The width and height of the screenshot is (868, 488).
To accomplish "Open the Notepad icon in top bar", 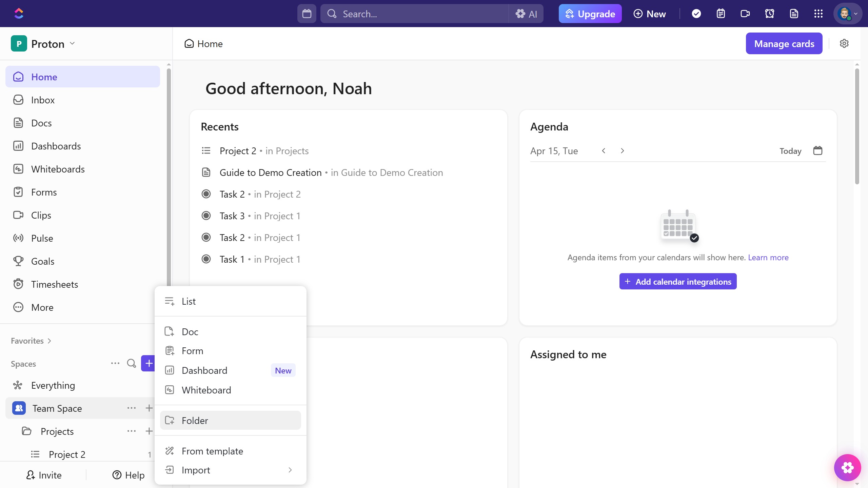I will (721, 14).
